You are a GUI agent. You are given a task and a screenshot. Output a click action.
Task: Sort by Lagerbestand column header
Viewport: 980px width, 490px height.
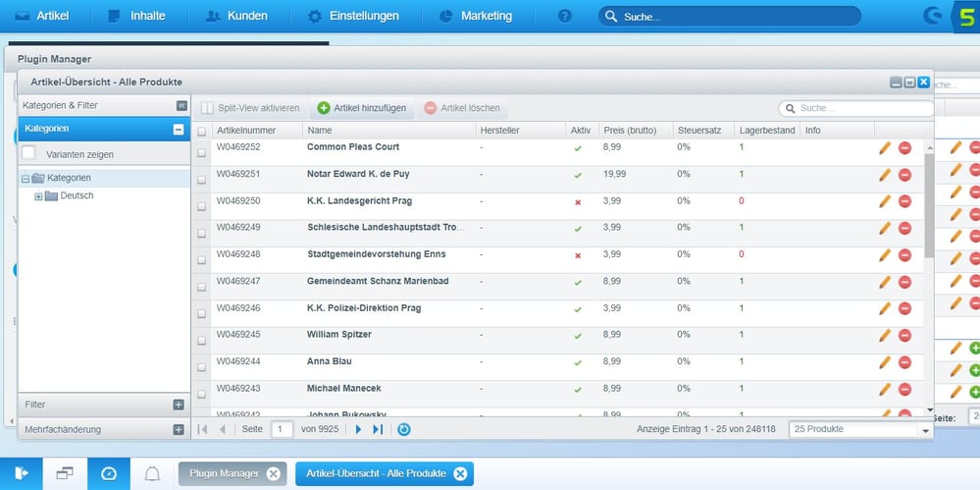click(767, 131)
